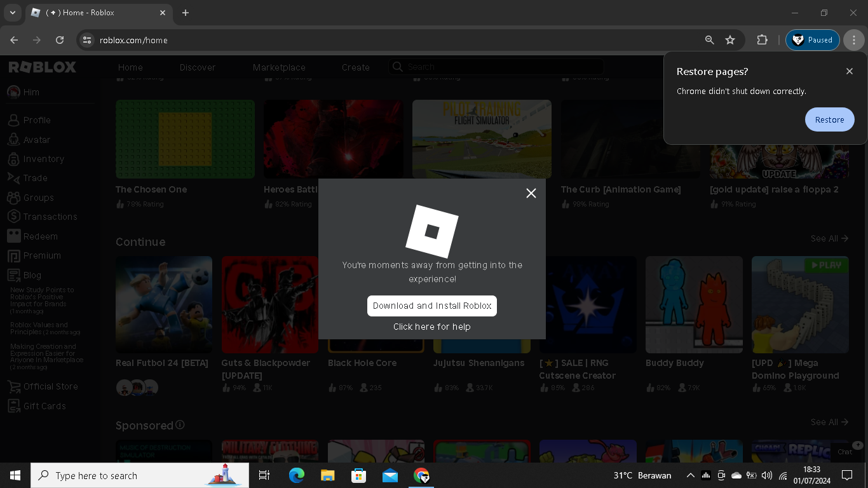Reload the Roblox page
The image size is (868, 488).
60,40
